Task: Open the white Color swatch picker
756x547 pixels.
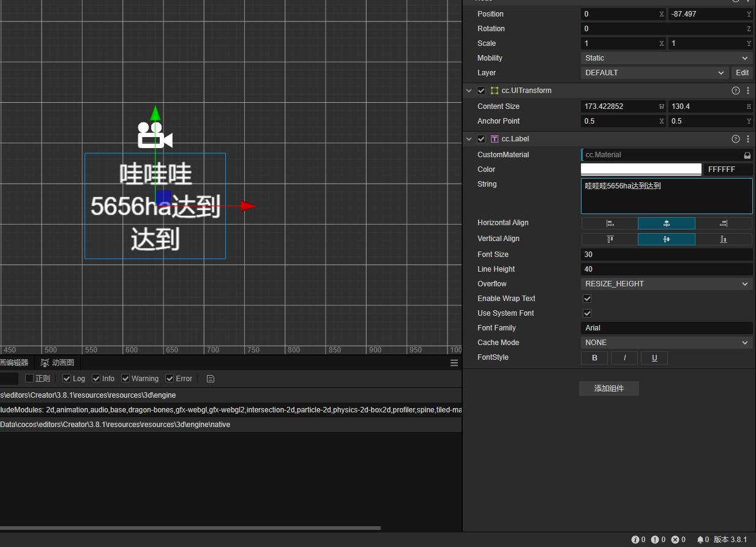Action: click(x=641, y=169)
